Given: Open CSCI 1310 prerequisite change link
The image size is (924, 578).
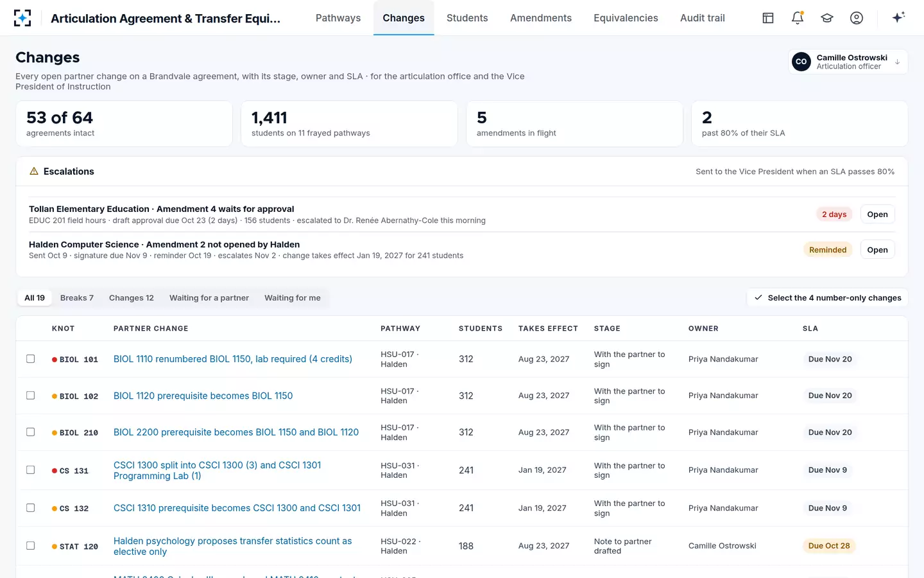Looking at the screenshot, I should tap(237, 508).
